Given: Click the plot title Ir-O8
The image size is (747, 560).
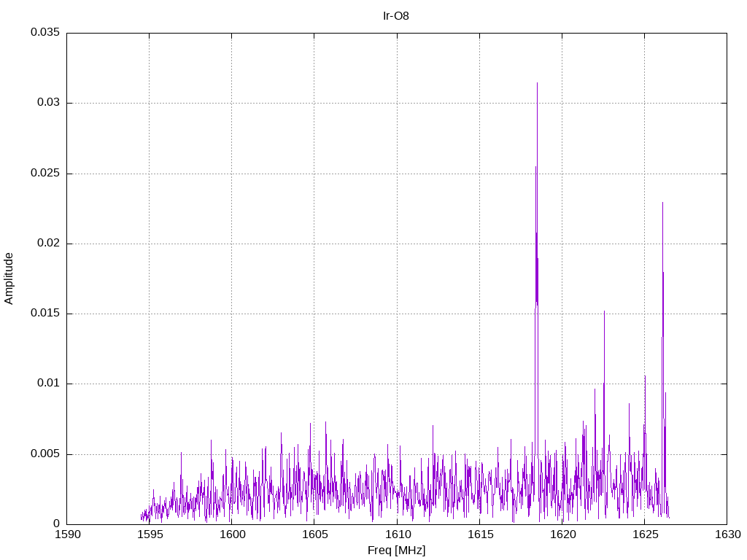Looking at the screenshot, I should 396,15.
